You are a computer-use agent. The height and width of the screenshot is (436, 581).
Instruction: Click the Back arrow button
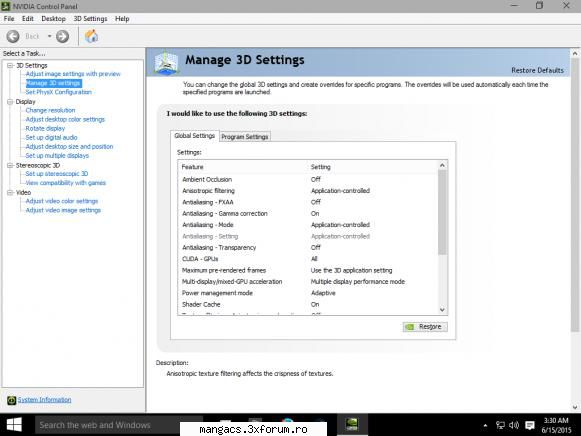coord(13,36)
